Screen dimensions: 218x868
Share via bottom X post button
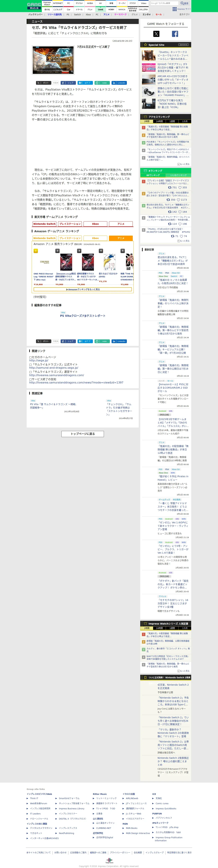pos(43,341)
